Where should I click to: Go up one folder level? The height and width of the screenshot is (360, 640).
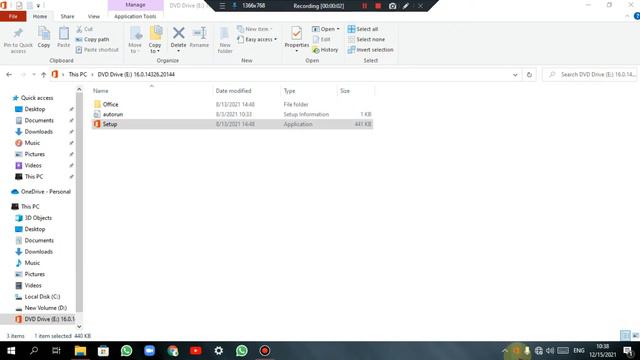pyautogui.click(x=43, y=75)
